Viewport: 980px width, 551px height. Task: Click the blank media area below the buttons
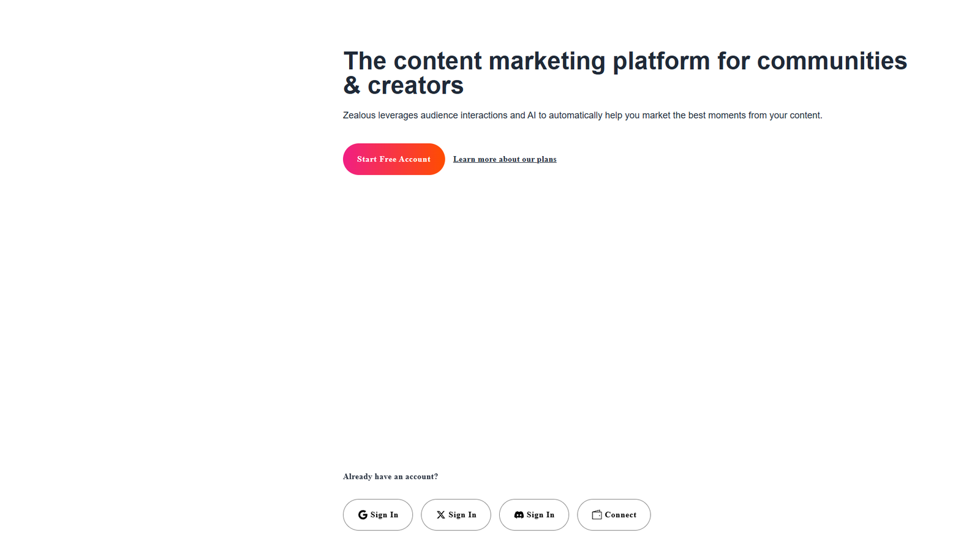coord(625,324)
